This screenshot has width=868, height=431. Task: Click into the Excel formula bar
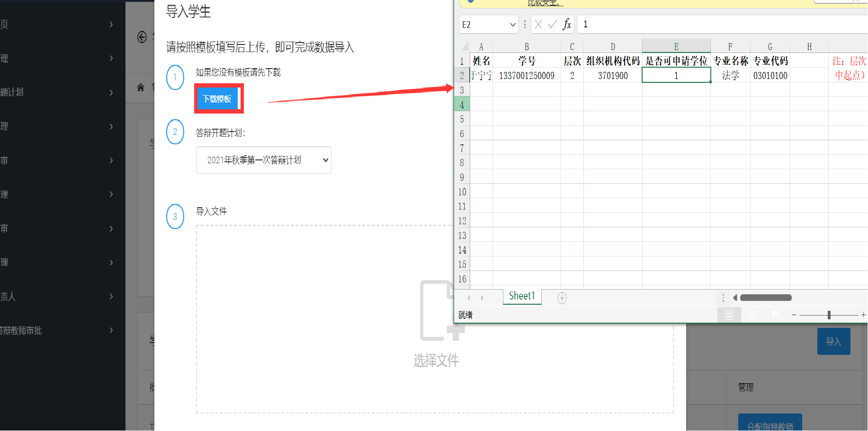coord(723,24)
